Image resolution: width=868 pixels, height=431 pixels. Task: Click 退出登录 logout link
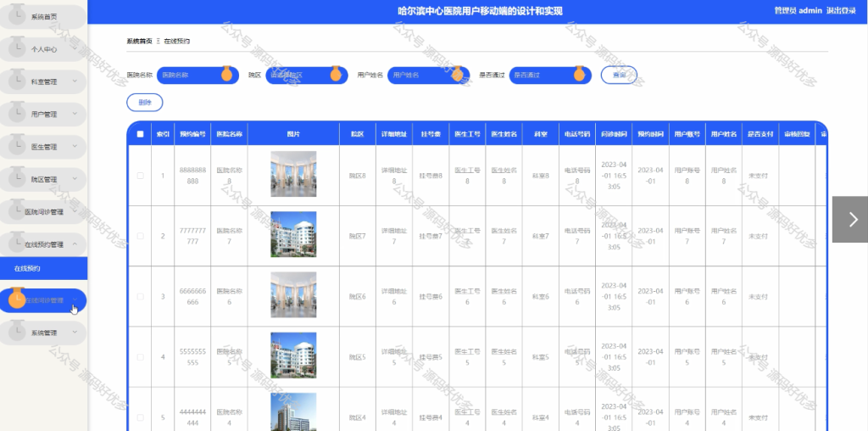(842, 10)
